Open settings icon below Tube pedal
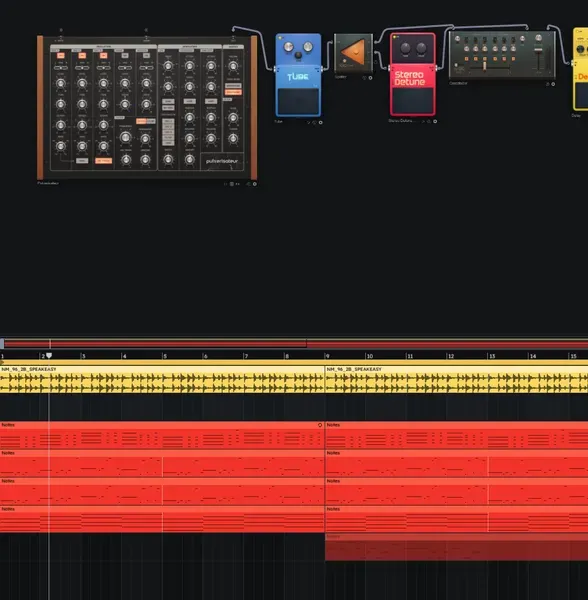Viewport: 588px width, 600px height. (x=321, y=122)
